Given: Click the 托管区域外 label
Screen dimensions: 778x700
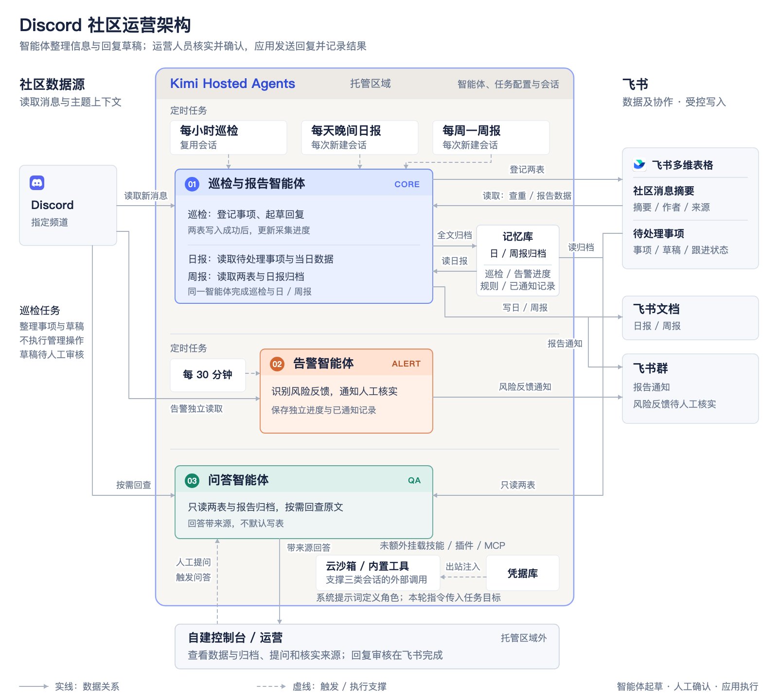Looking at the screenshot, I should 524,637.
